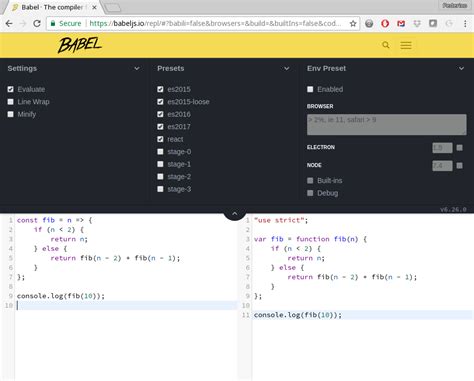Reload the page with the refresh icon

(x=37, y=23)
